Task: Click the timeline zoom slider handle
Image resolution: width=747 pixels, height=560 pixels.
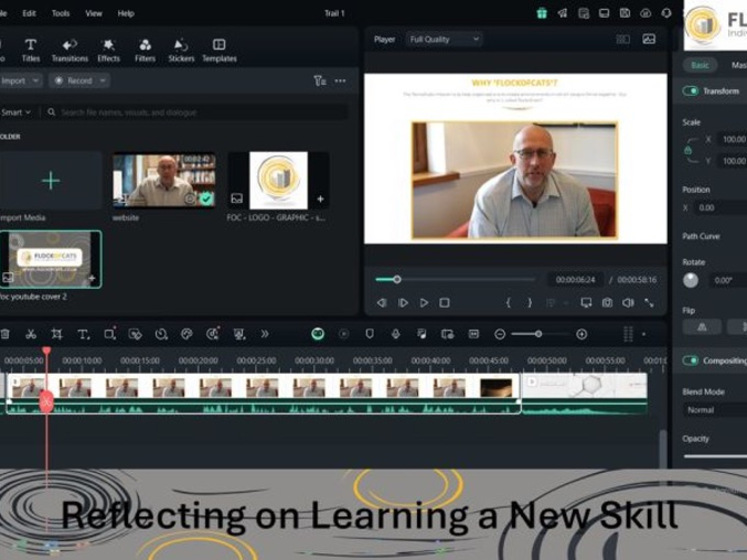Action: (538, 334)
